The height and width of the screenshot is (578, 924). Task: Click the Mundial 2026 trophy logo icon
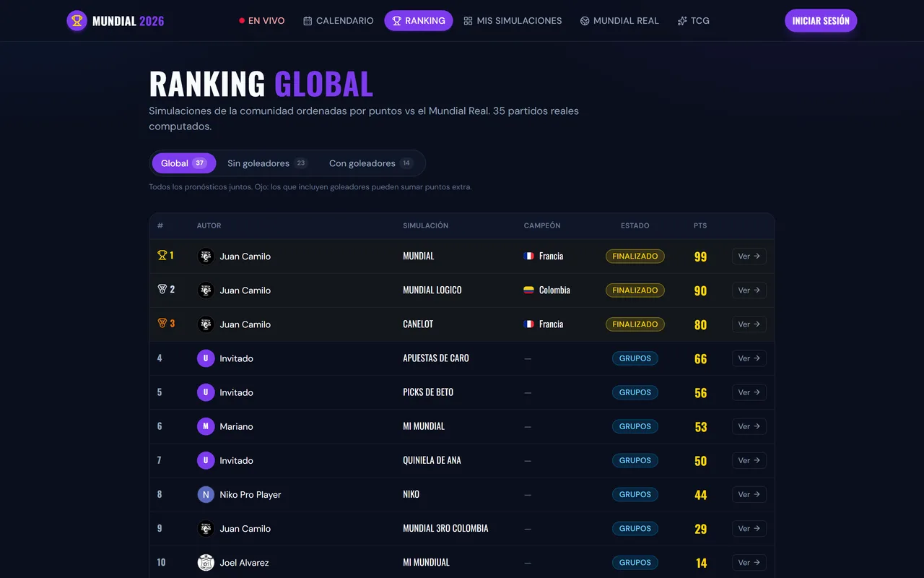tap(77, 21)
